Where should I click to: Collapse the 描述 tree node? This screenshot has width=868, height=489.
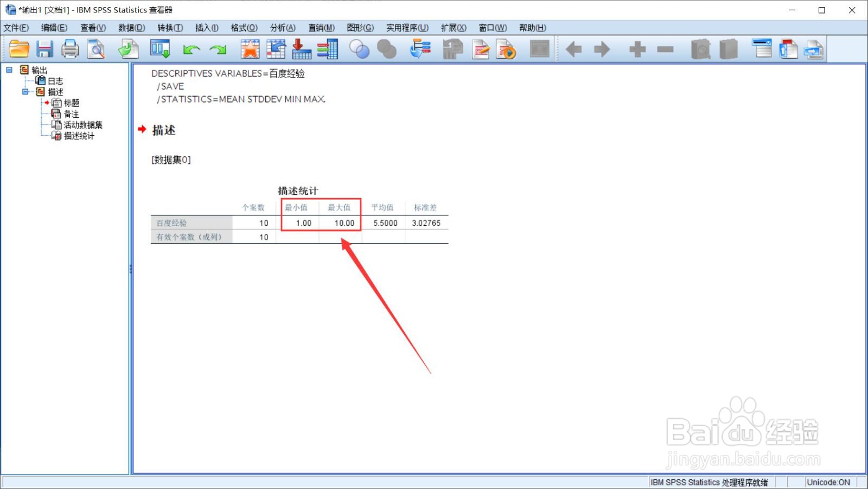[x=25, y=92]
